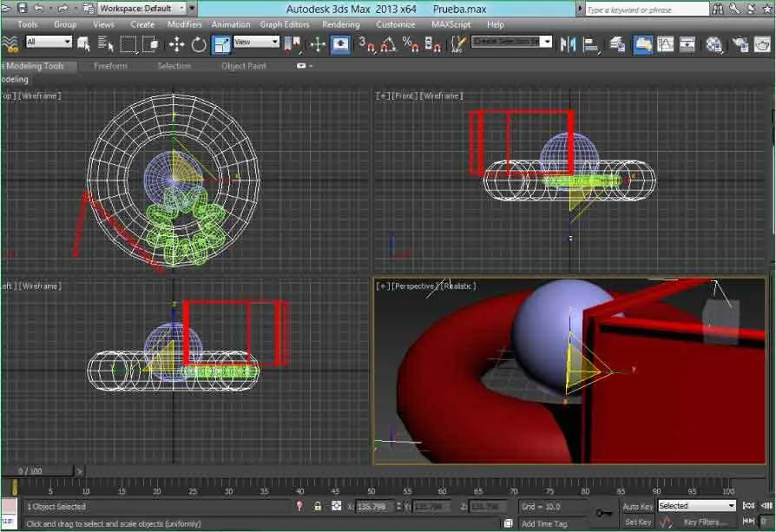Viewport: 776px width, 532px height.
Task: Click the X coordinate input field
Action: click(x=375, y=506)
